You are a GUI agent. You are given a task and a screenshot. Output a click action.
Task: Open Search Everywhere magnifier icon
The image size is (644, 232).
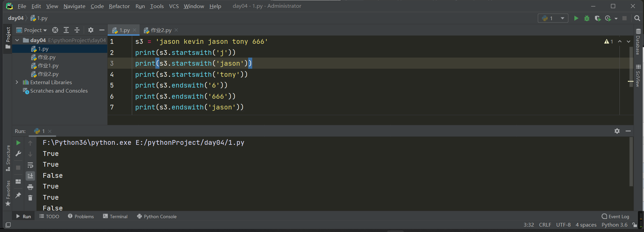(637, 18)
